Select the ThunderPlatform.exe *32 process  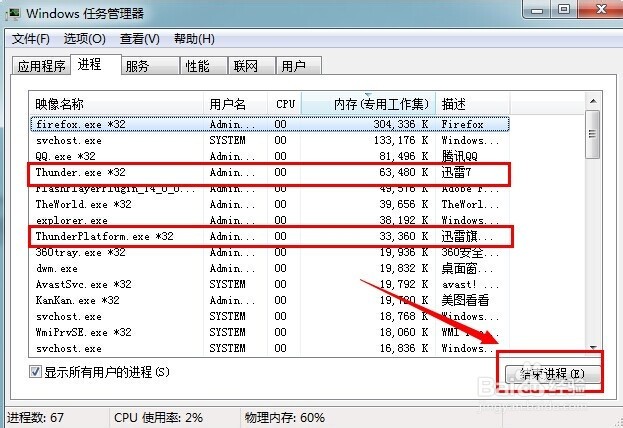point(270,236)
